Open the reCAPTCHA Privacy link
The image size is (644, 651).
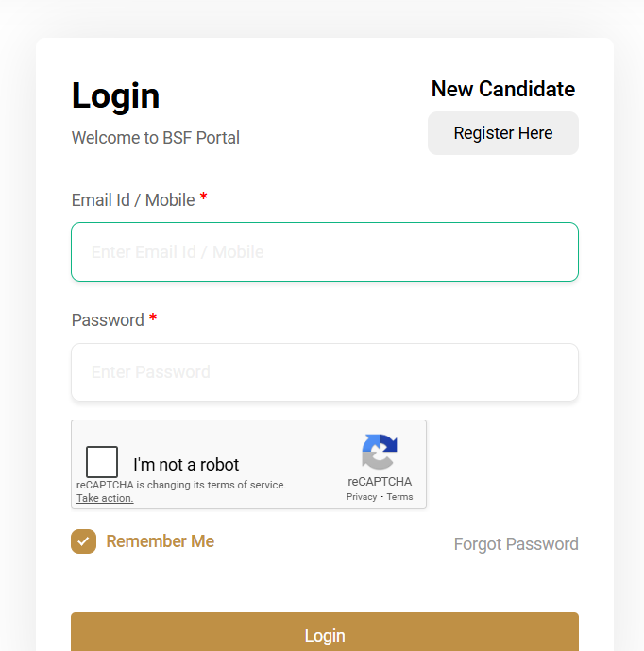click(x=361, y=497)
